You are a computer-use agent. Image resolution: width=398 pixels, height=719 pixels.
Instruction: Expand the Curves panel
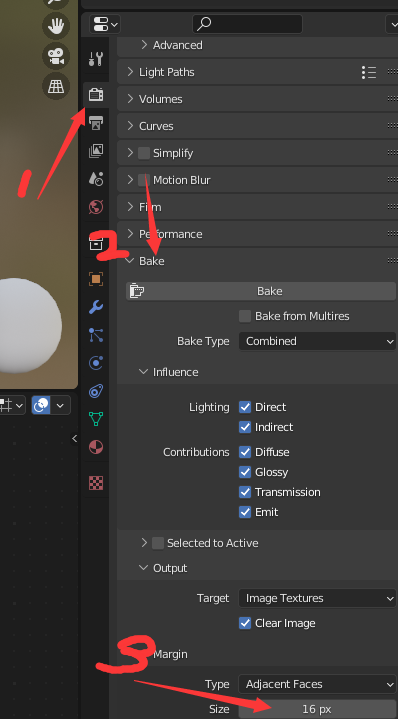pos(130,126)
